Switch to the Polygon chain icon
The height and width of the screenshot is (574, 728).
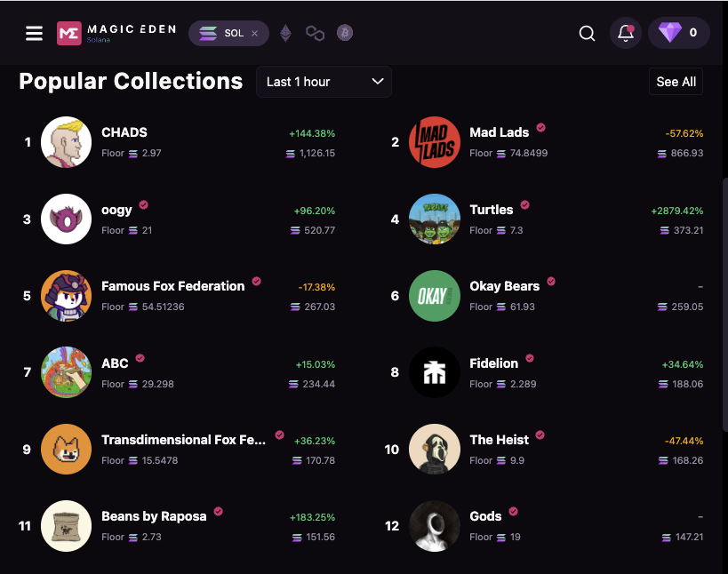coord(315,33)
